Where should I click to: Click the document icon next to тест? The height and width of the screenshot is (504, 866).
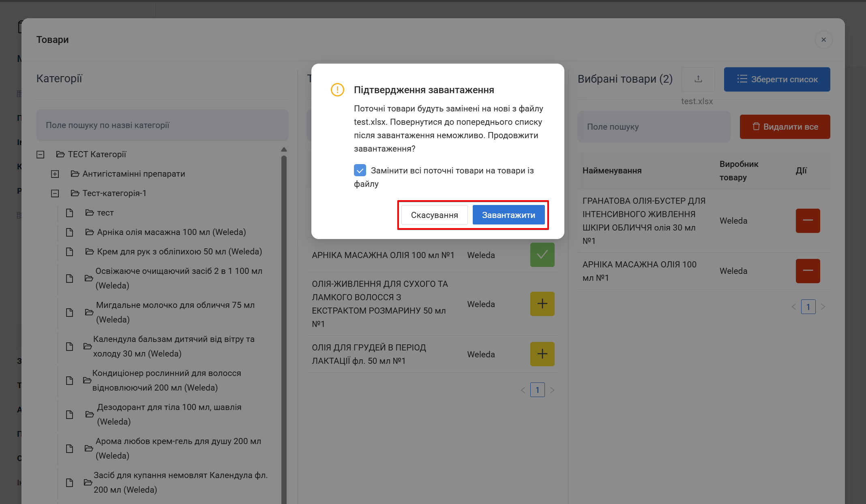(x=69, y=213)
